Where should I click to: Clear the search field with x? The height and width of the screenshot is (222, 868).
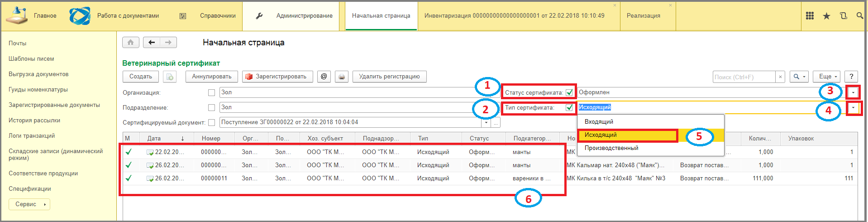(x=780, y=77)
